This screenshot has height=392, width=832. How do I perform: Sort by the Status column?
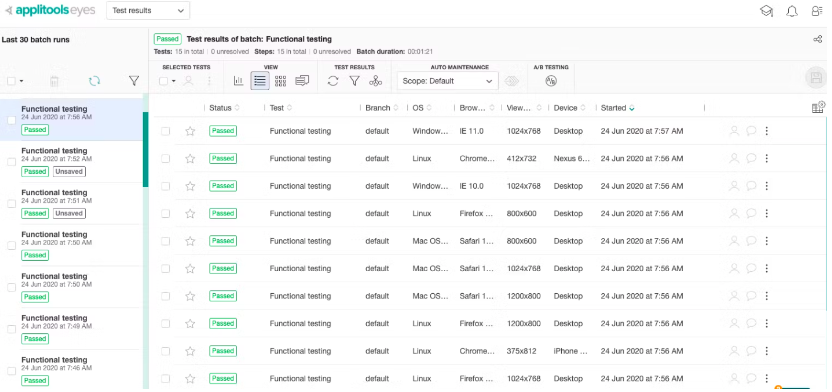[x=224, y=108]
